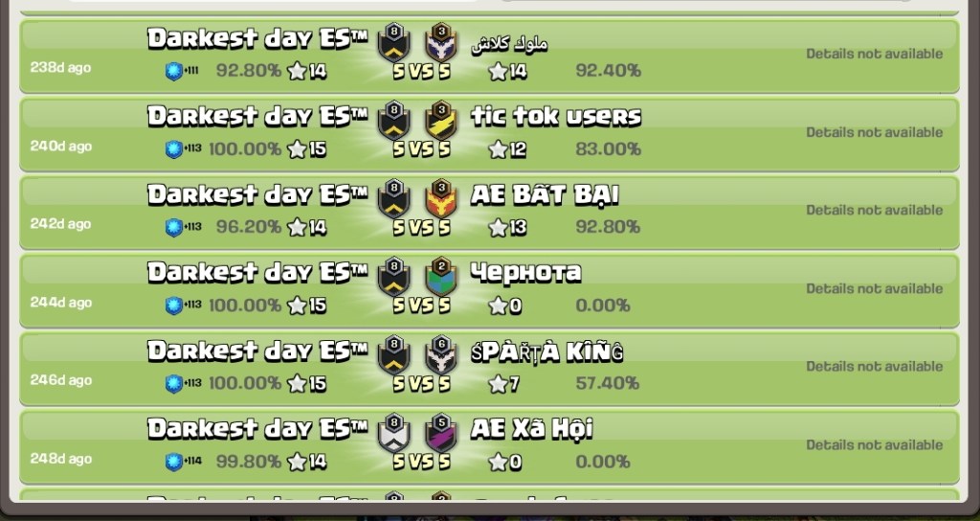Click the 15-star icon in 240d row
This screenshot has height=521, width=980.
click(297, 149)
